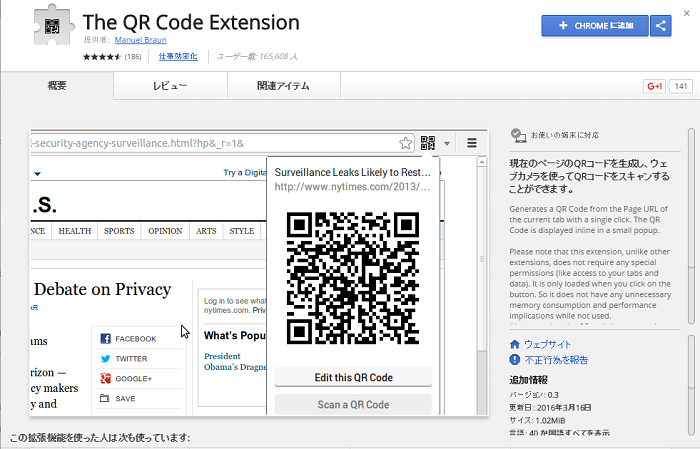Open the 仕事効率化 category link
The height and width of the screenshot is (449, 700).
[x=178, y=56]
